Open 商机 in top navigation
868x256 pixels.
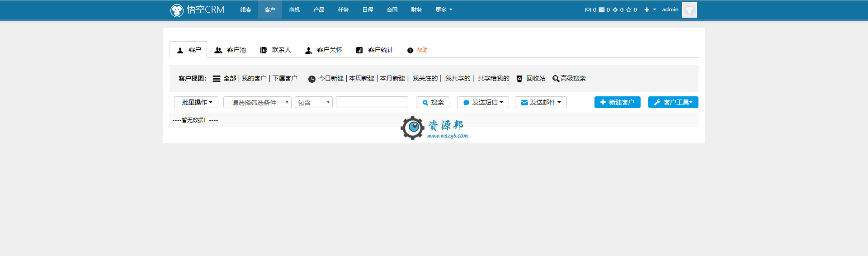pos(294,10)
